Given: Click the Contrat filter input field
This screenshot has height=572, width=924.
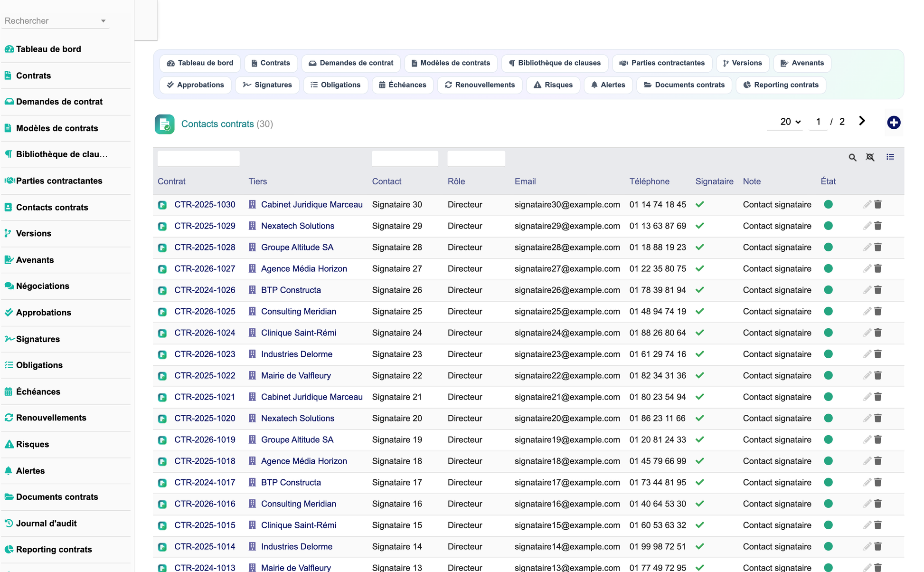Looking at the screenshot, I should tap(198, 158).
